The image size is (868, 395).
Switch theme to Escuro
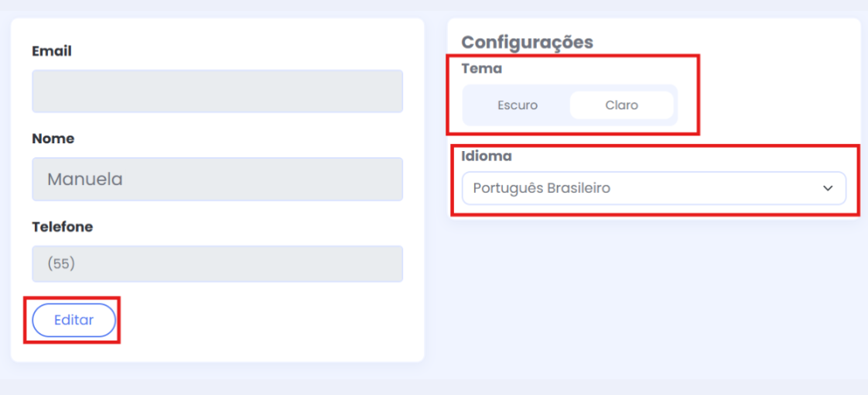[x=518, y=105]
